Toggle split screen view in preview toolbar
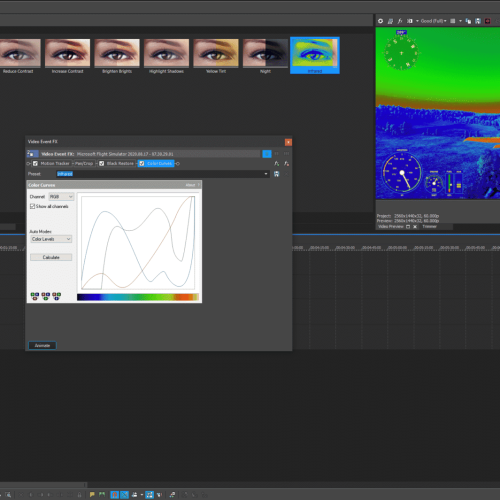The width and height of the screenshot is (500, 500). tap(410, 21)
